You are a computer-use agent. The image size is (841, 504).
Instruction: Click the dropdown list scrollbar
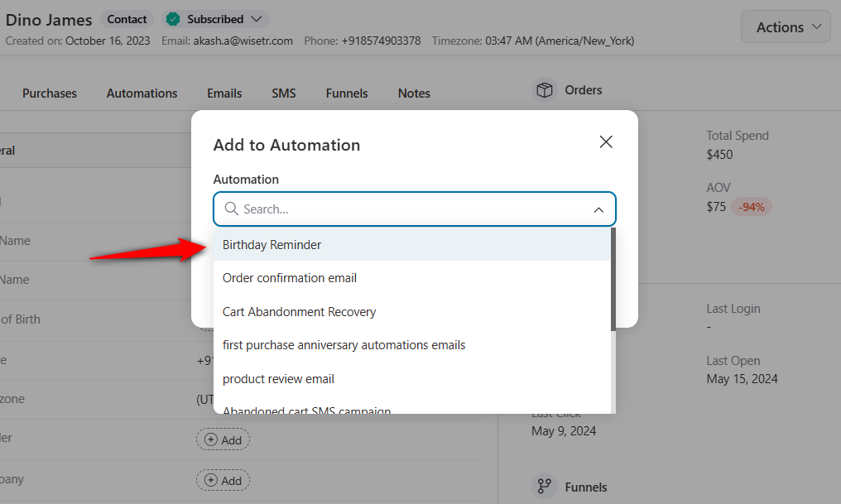[613, 280]
